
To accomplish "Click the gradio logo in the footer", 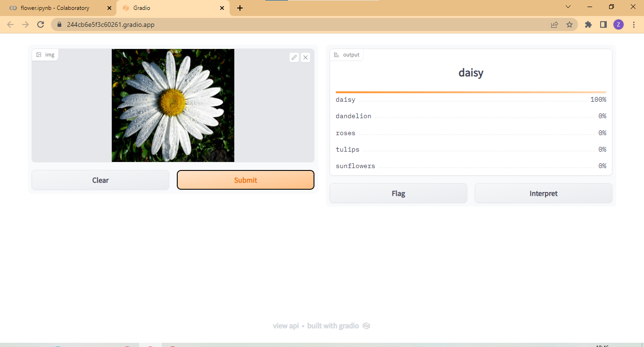I will (366, 325).
